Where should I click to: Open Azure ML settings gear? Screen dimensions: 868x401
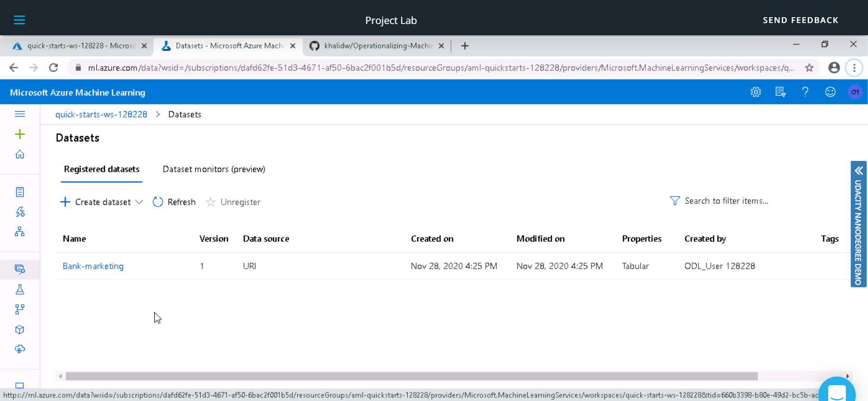[756, 92]
